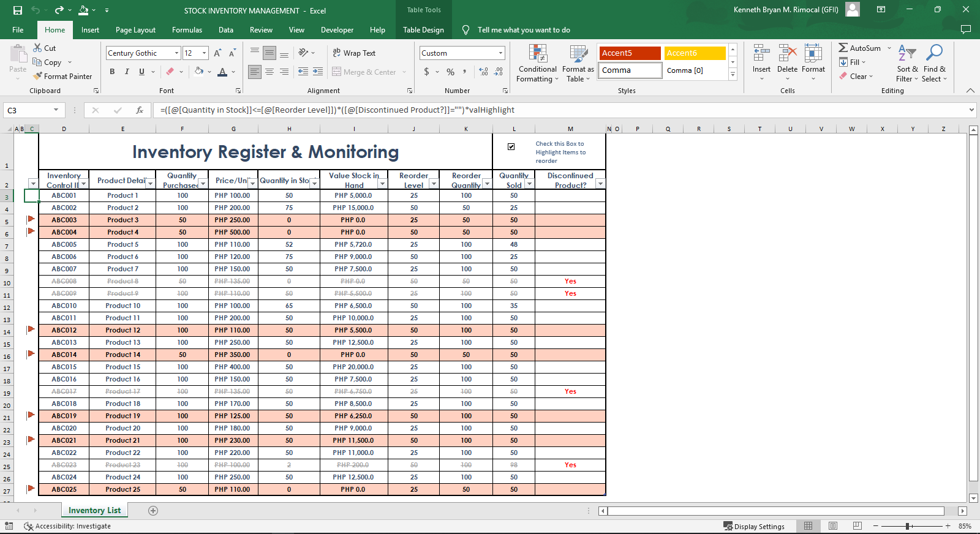980x534 pixels.
Task: Click the zoom slider handle
Action: 908,526
